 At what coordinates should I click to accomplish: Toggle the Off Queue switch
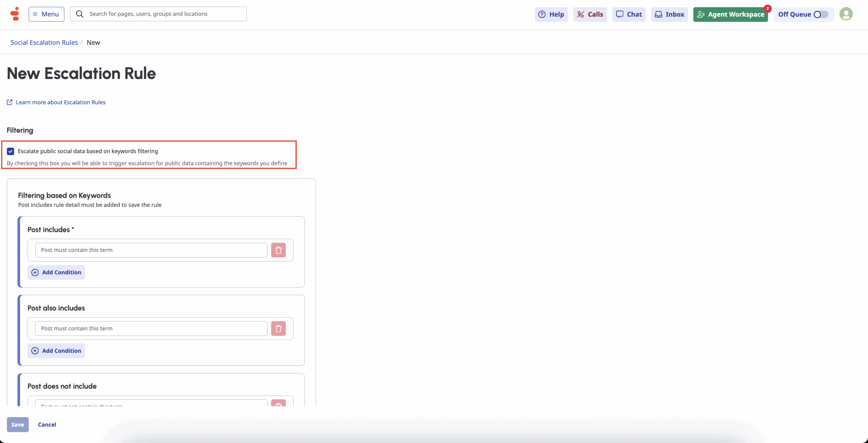tap(821, 14)
